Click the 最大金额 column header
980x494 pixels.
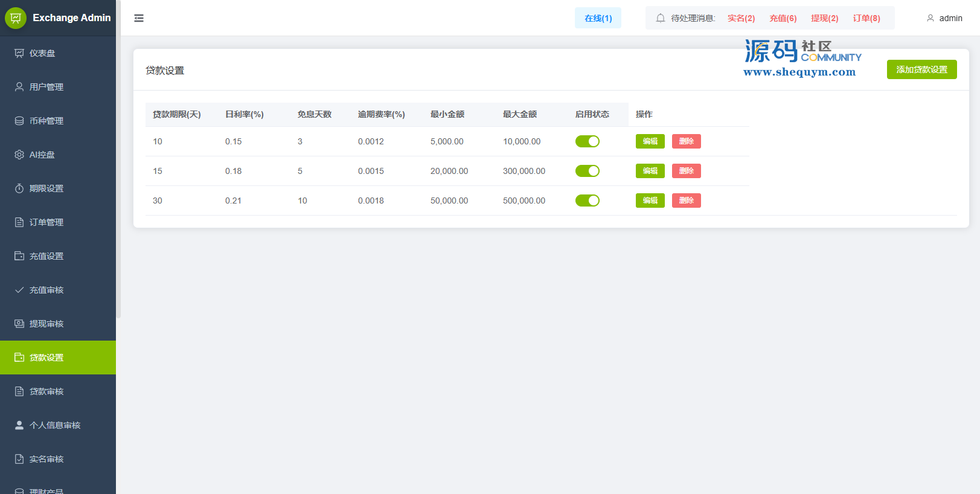click(520, 114)
